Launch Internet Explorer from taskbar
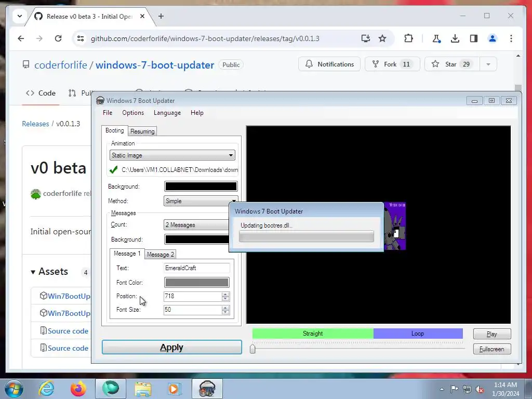Image resolution: width=532 pixels, height=399 pixels. tap(46, 389)
